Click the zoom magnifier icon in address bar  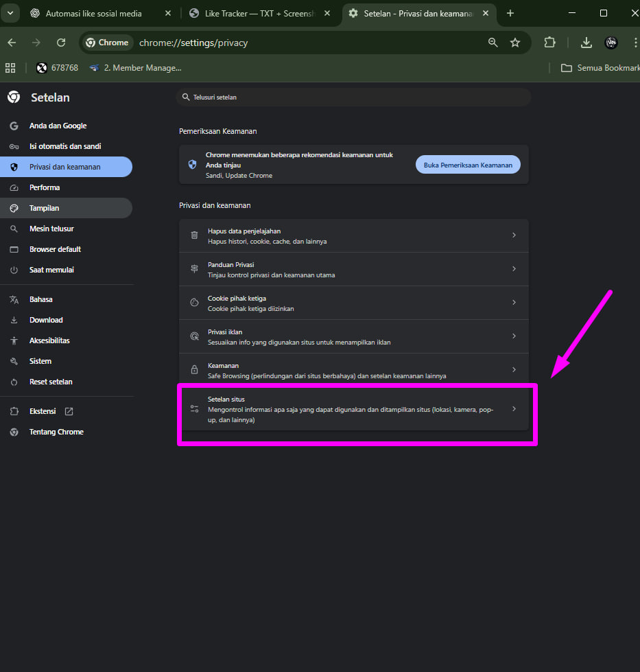[493, 43]
